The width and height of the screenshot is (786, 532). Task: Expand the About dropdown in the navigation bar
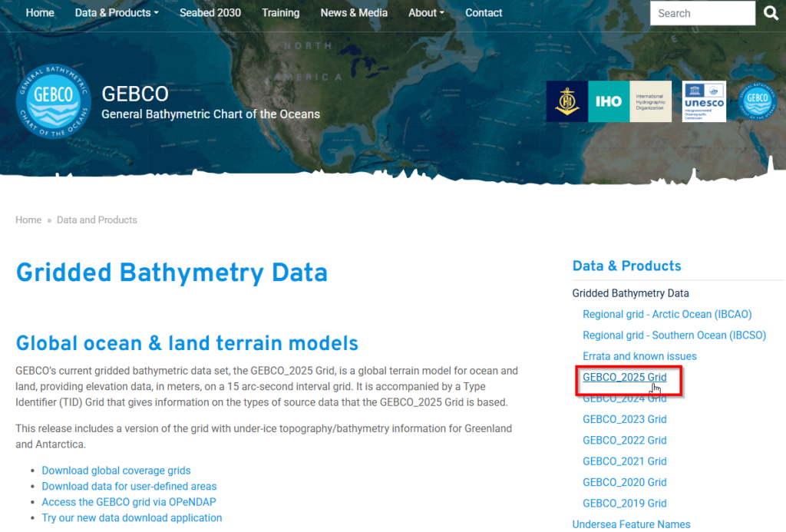coord(425,12)
